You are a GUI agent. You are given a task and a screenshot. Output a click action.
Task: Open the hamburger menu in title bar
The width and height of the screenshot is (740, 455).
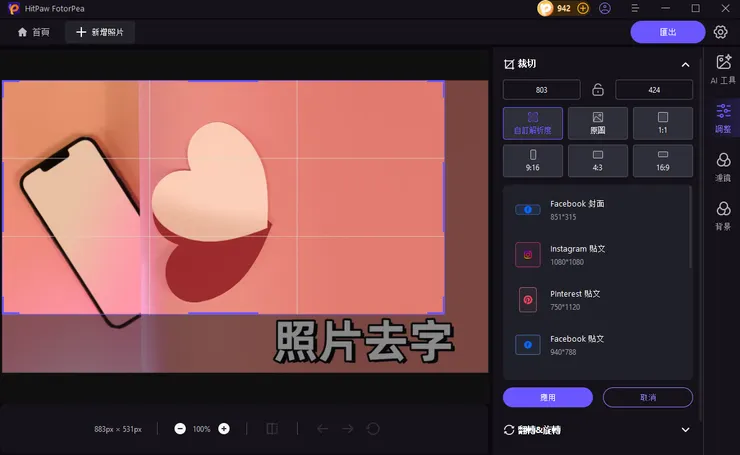coord(635,8)
